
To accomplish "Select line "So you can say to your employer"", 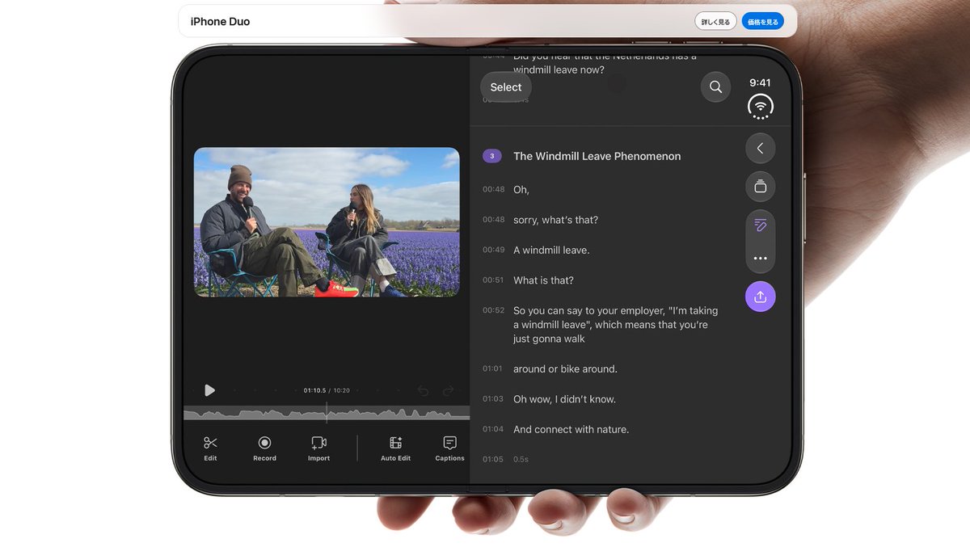I will (615, 325).
